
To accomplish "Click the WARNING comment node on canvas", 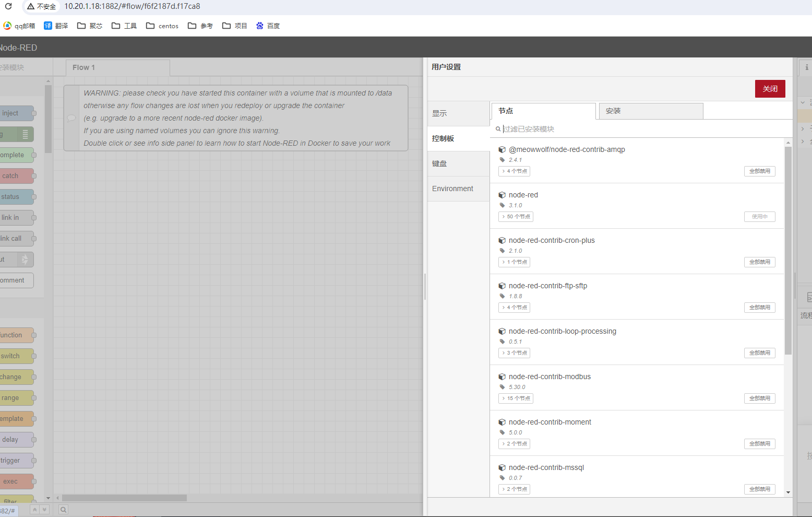I will [236, 118].
